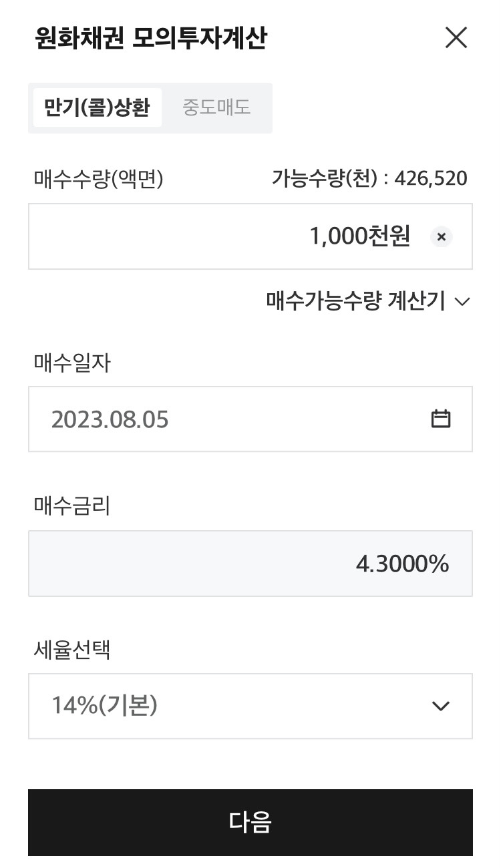Close the 원화채권 모의투자계산 dialog
This screenshot has width=501, height=868.
456,38
